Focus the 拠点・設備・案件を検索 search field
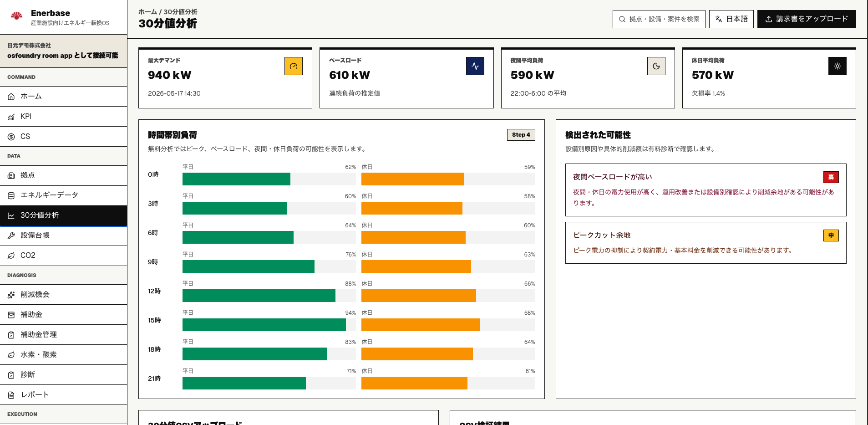Screen dimensions: 868x425 659,19
